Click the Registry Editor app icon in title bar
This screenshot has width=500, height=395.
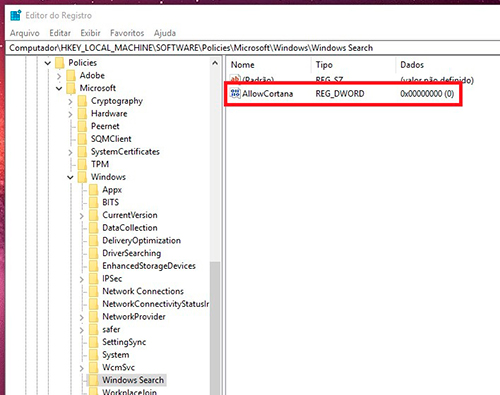tap(15, 15)
